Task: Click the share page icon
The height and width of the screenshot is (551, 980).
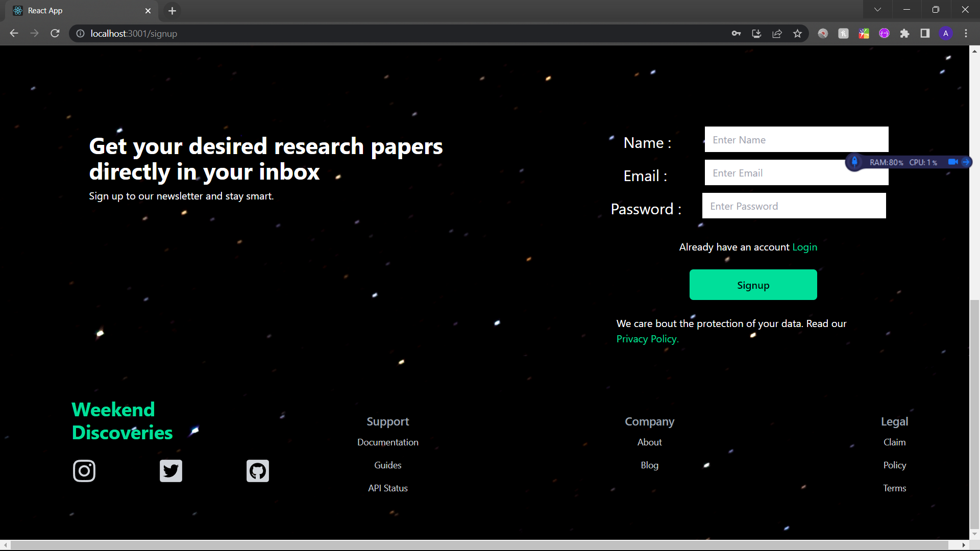Action: [x=777, y=33]
